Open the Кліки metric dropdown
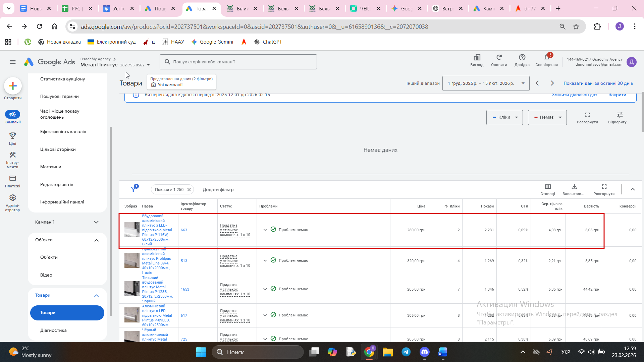This screenshot has width=644, height=362. [504, 117]
